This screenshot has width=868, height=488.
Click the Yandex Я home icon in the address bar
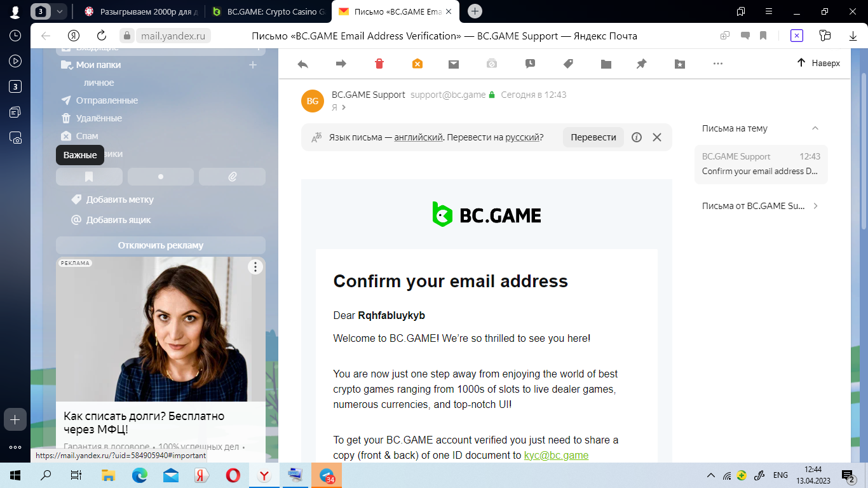pyautogui.click(x=74, y=36)
